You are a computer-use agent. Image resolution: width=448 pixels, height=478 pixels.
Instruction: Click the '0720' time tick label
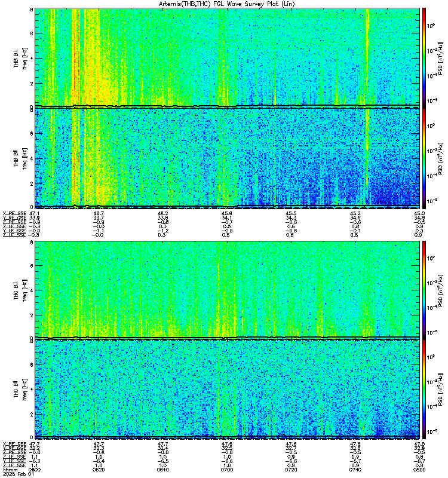(291, 470)
